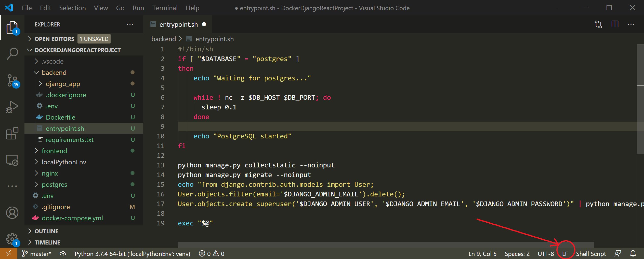This screenshot has height=259, width=644.
Task: Select Python 3.7.4 interpreter in status bar
Action: coord(132,254)
